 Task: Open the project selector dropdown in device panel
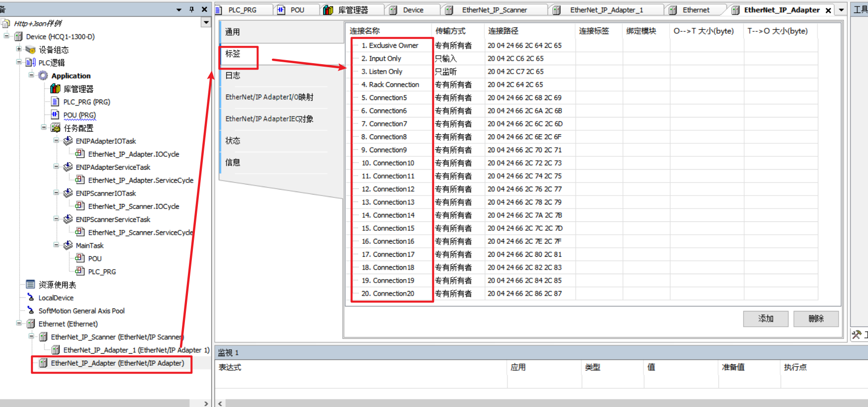point(206,22)
